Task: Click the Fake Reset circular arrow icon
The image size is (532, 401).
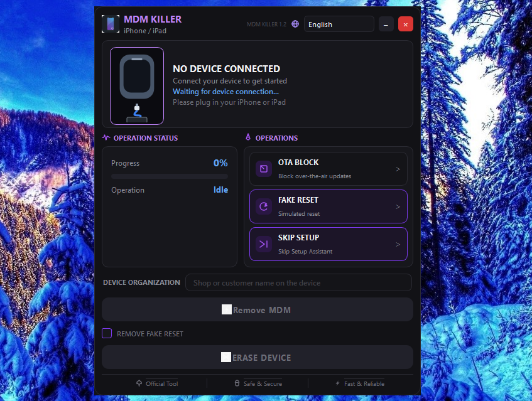Action: click(x=264, y=206)
